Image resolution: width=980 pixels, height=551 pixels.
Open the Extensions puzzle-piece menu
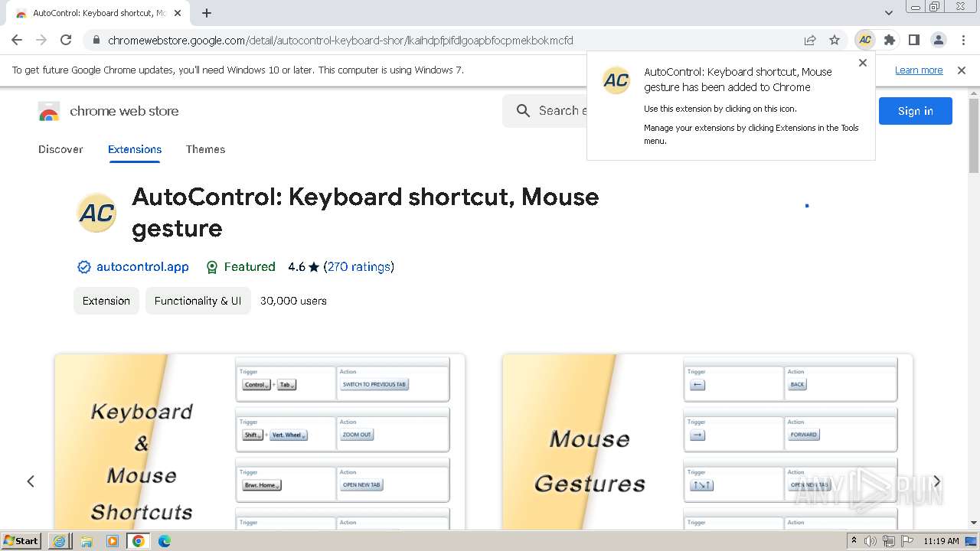pyautogui.click(x=890, y=40)
